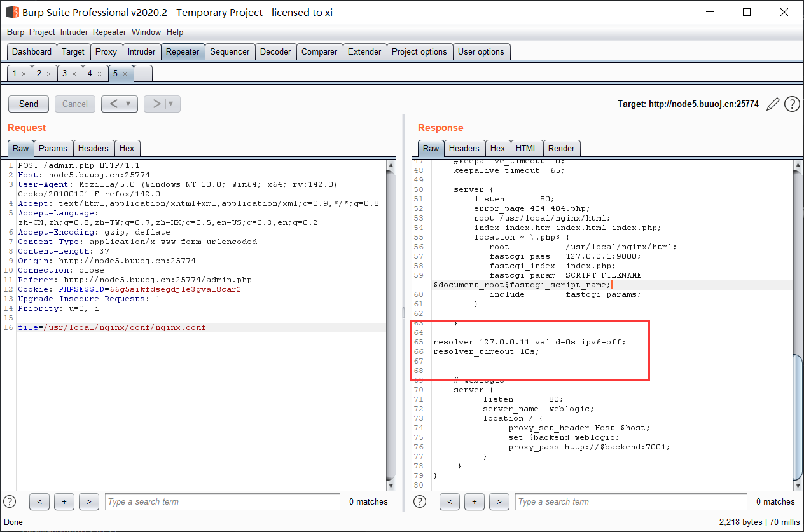
Task: Open the Burp menu
Action: pos(15,32)
